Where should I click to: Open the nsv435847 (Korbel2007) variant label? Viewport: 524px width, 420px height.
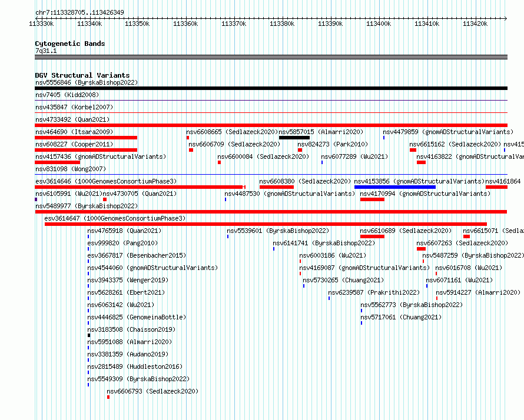tap(74, 107)
